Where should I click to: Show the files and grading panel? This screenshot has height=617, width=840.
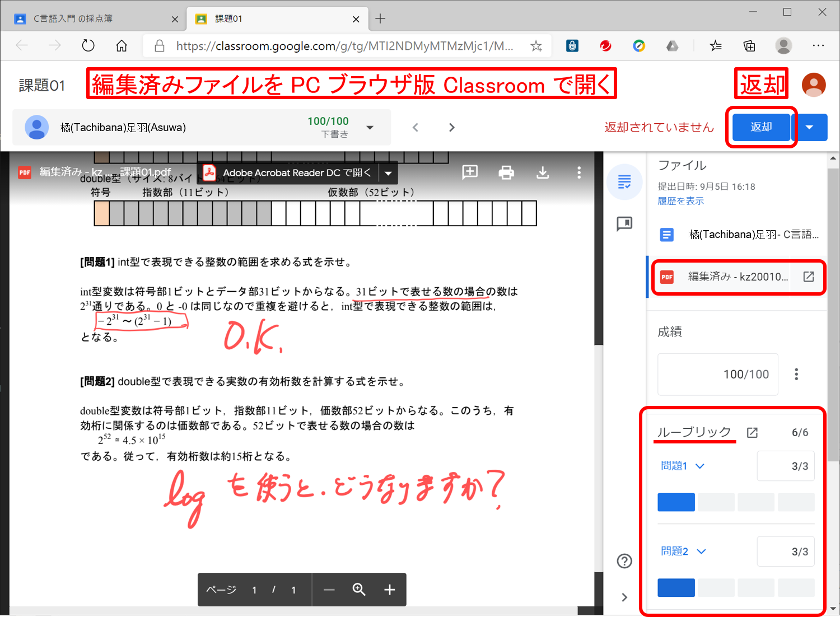624,182
